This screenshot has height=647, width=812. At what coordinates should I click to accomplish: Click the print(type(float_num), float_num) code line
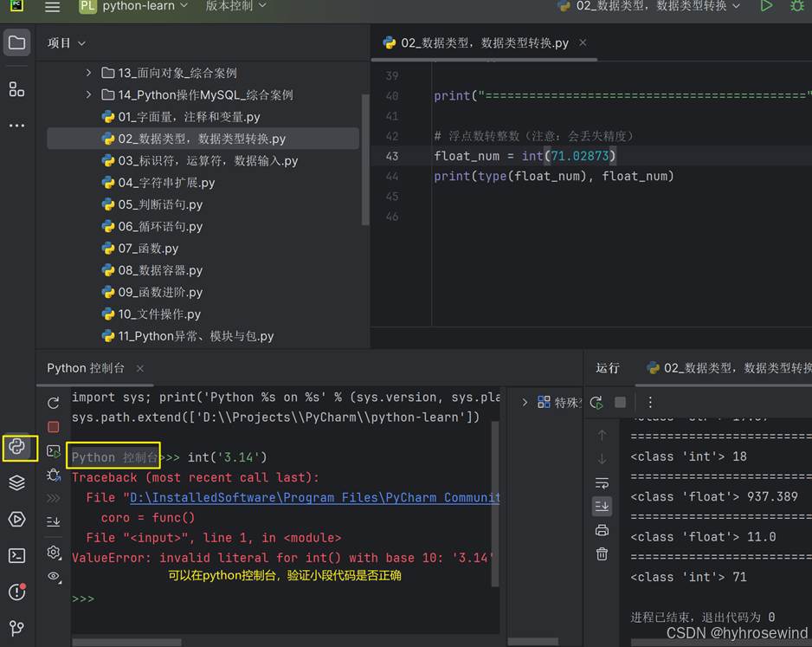click(x=553, y=176)
